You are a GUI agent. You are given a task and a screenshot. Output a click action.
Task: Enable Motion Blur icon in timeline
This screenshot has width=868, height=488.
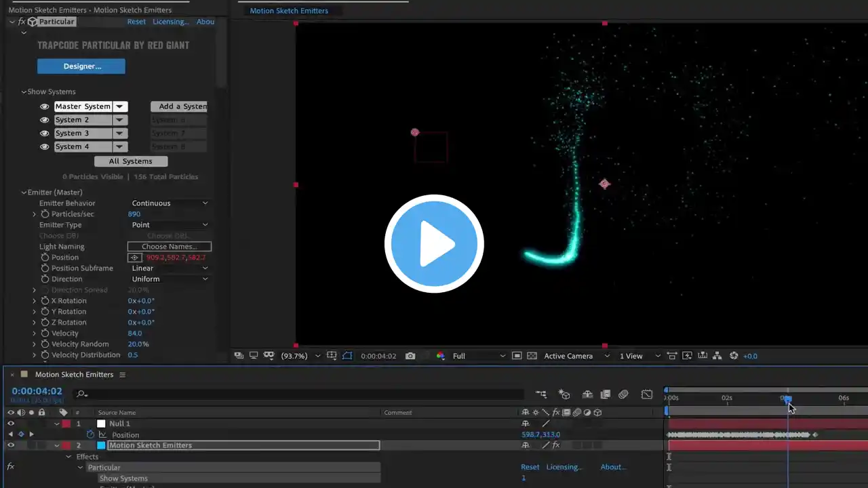pos(624,394)
